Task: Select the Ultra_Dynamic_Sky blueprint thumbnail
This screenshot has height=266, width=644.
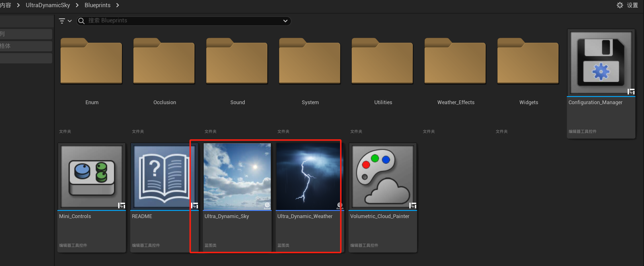Action: tap(237, 176)
